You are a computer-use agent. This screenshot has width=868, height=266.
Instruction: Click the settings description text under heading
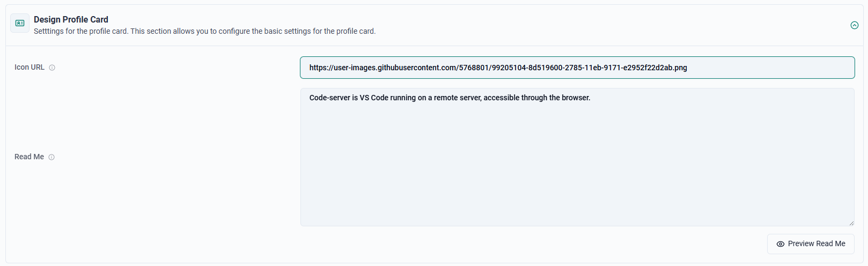point(204,31)
